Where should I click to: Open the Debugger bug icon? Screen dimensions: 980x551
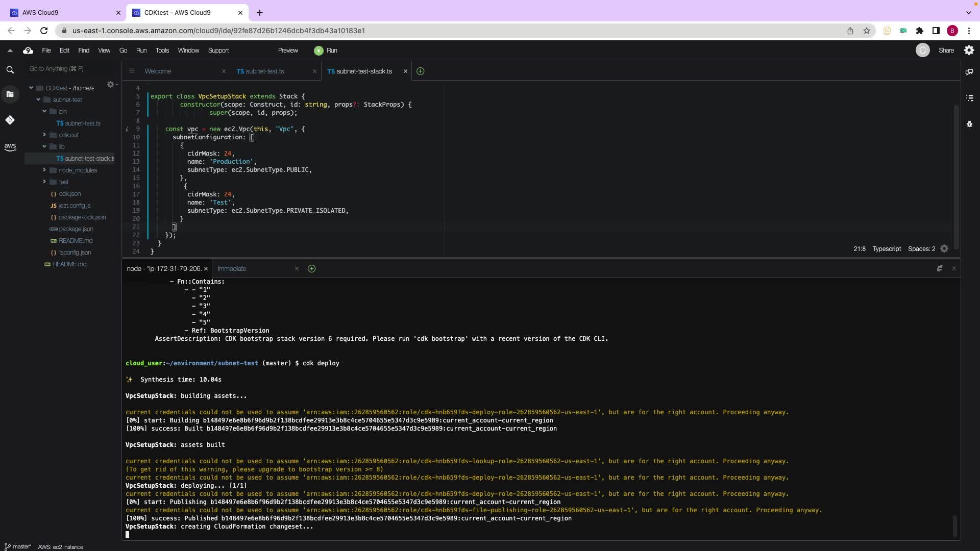[969, 124]
